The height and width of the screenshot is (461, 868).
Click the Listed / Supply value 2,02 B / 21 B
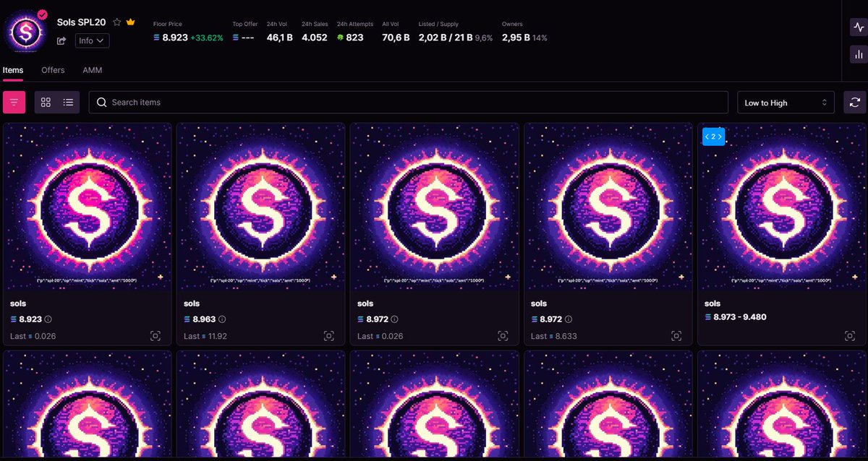coord(446,38)
